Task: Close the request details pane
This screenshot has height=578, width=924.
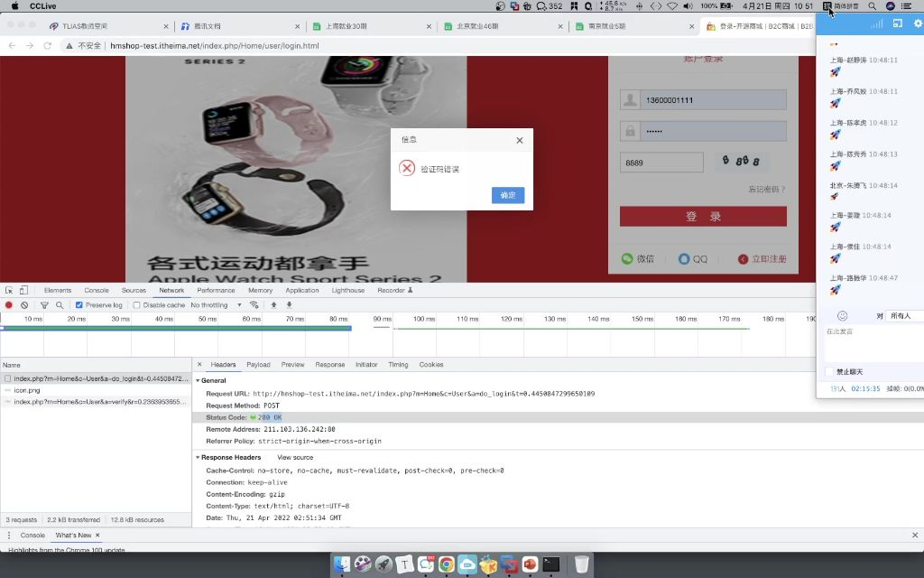Action: pos(199,365)
